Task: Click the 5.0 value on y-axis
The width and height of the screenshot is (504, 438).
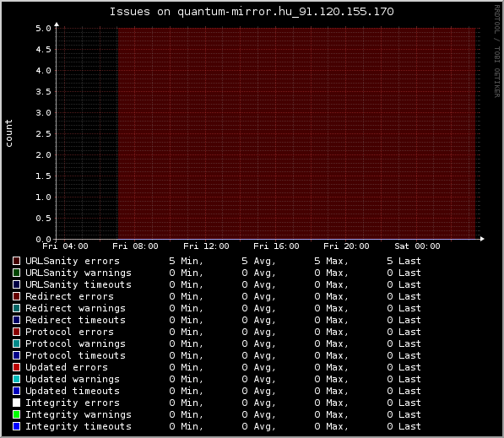Action: pyautogui.click(x=43, y=29)
